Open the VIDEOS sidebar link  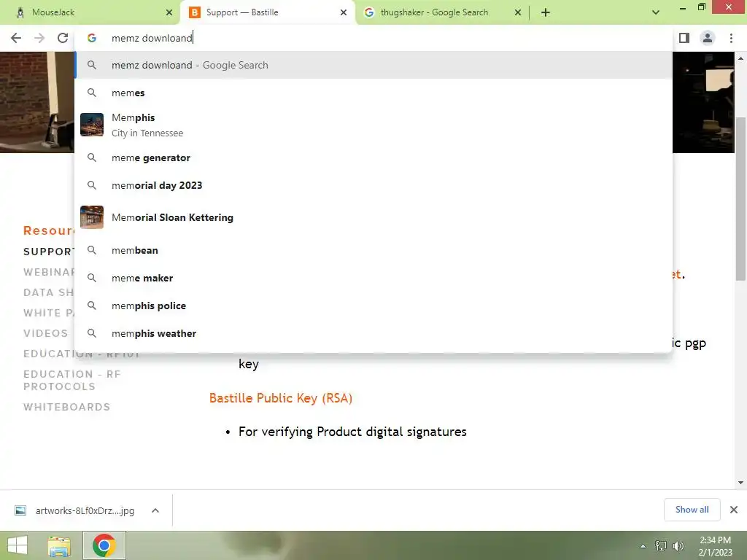pos(46,333)
